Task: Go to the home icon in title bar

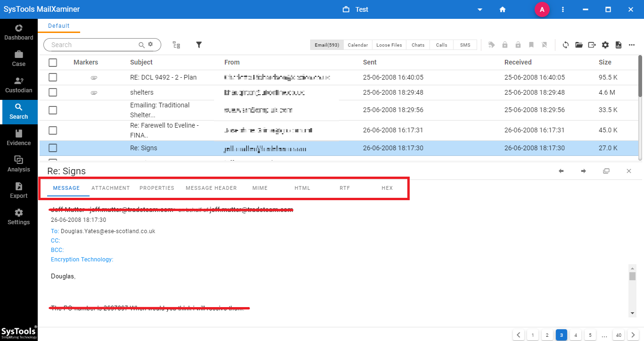Action: pyautogui.click(x=503, y=9)
